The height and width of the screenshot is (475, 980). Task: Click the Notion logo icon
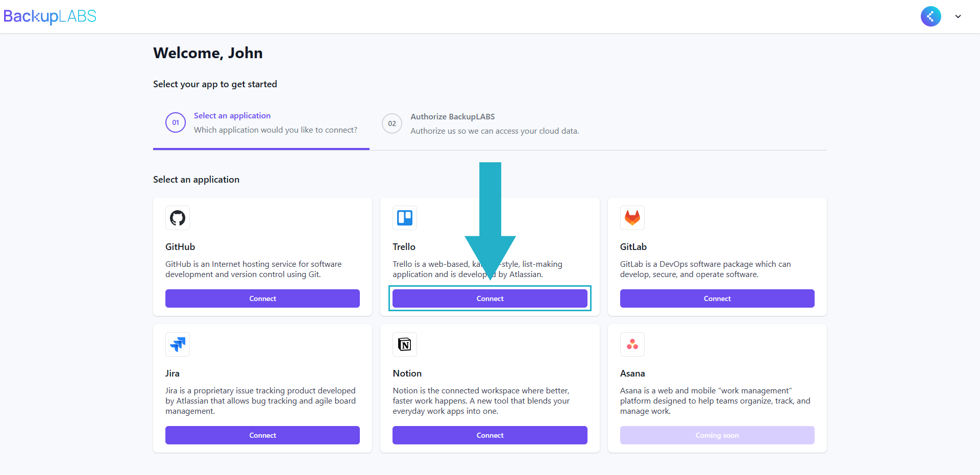(405, 344)
